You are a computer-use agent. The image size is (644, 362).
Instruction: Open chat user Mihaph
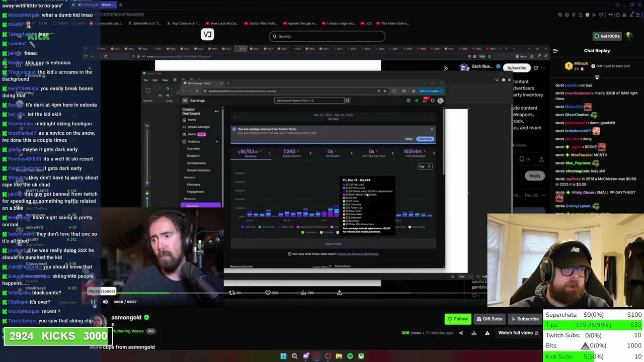[581, 64]
